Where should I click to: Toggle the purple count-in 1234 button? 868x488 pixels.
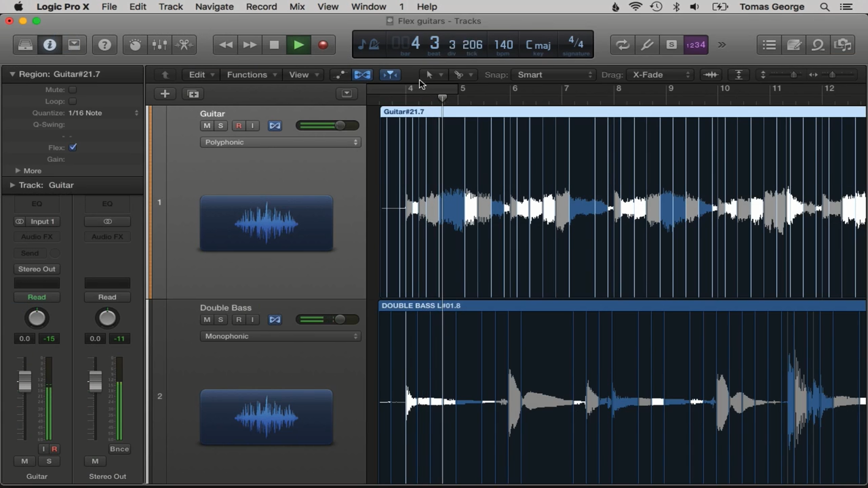[x=696, y=45]
